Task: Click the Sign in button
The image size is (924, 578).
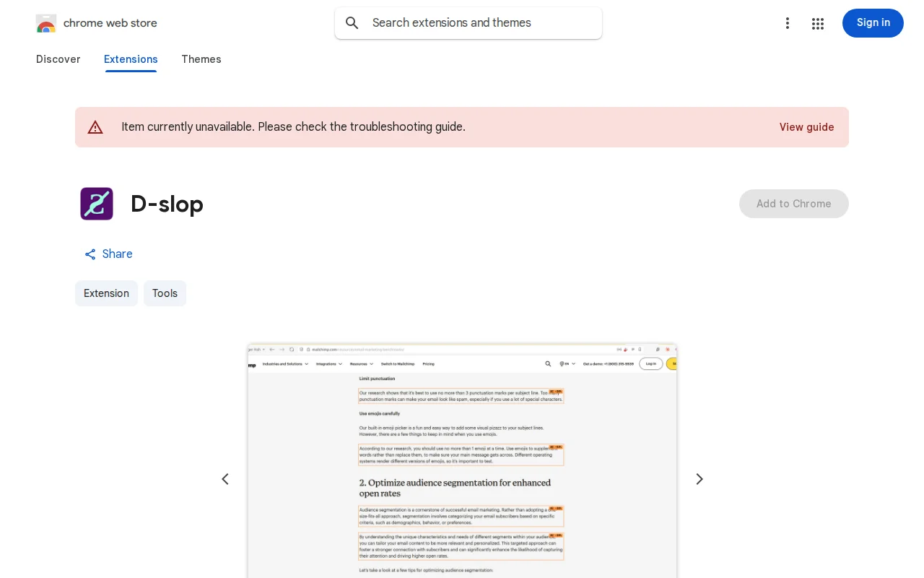Action: (873, 23)
